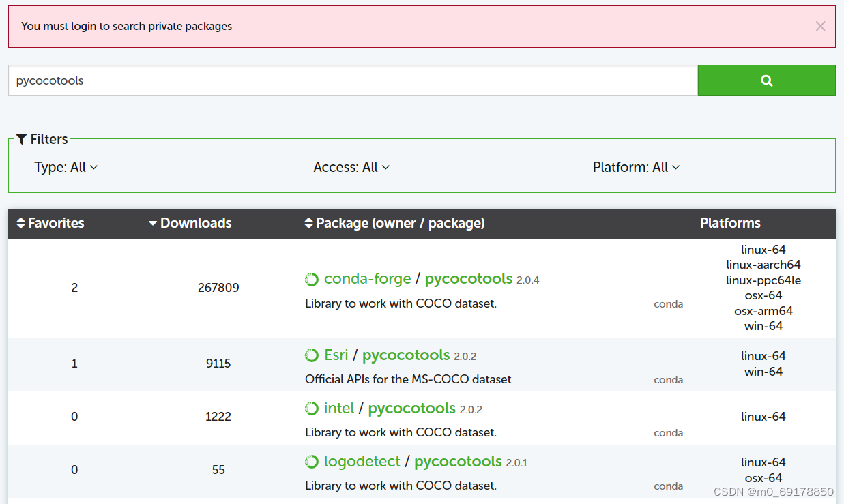Click the intel package circle icon
The image size is (844, 504).
click(312, 408)
